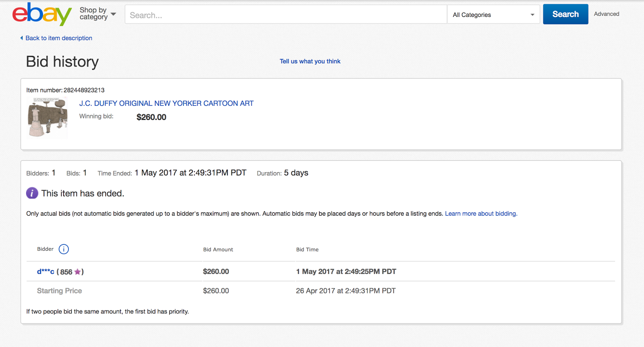Click the Bid Time column header
Image resolution: width=644 pixels, height=347 pixels.
click(307, 250)
